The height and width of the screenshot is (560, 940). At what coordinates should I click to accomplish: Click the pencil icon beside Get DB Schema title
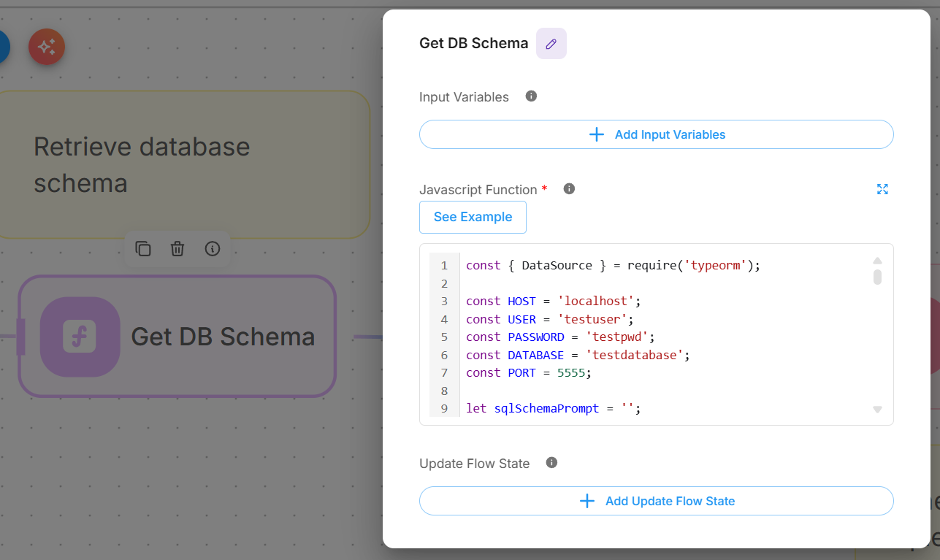551,44
